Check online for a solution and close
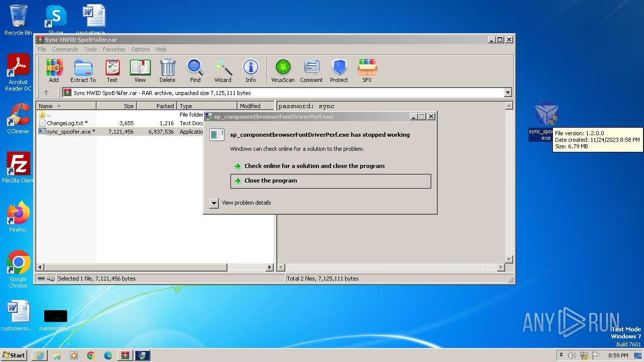This screenshot has height=362, width=644. click(x=331, y=166)
